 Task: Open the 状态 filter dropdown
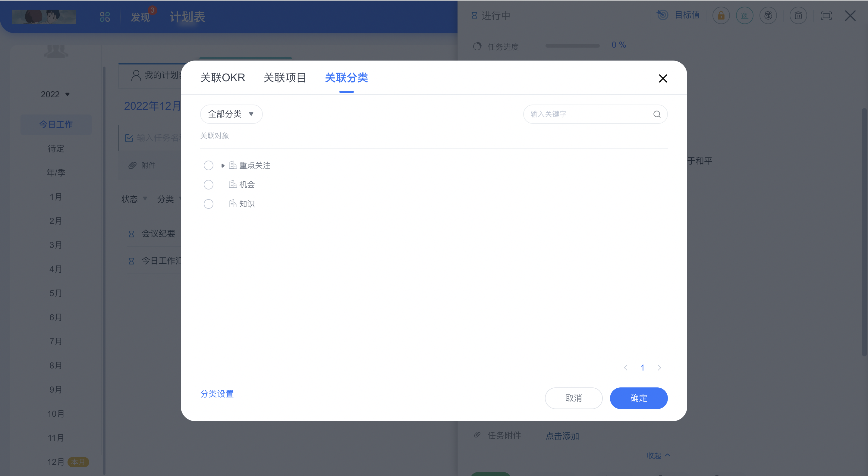(x=134, y=199)
